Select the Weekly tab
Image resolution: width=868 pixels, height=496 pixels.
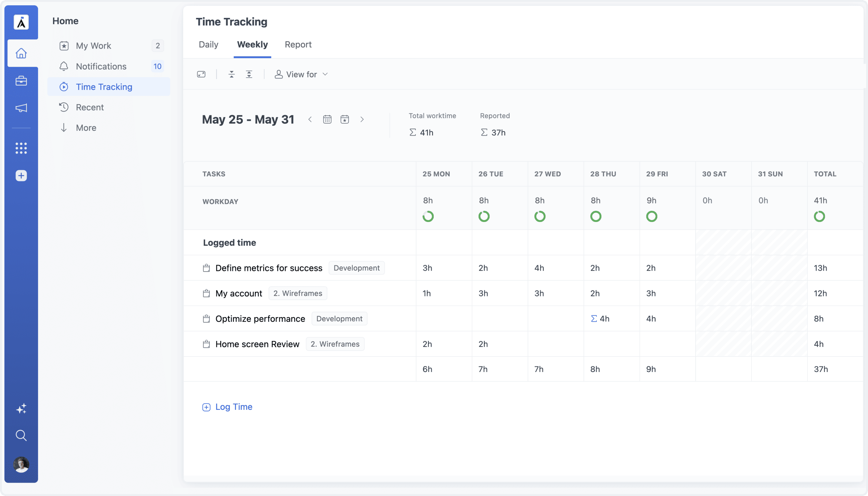tap(252, 45)
